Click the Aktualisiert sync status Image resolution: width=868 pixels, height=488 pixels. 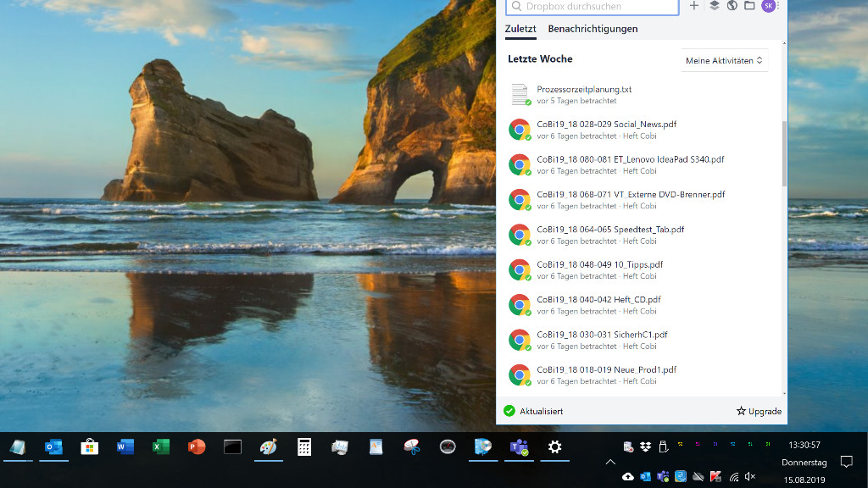[x=533, y=411]
